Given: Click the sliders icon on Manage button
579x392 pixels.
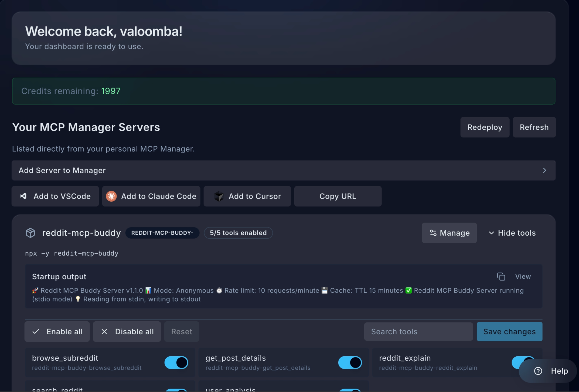Looking at the screenshot, I should [x=433, y=233].
